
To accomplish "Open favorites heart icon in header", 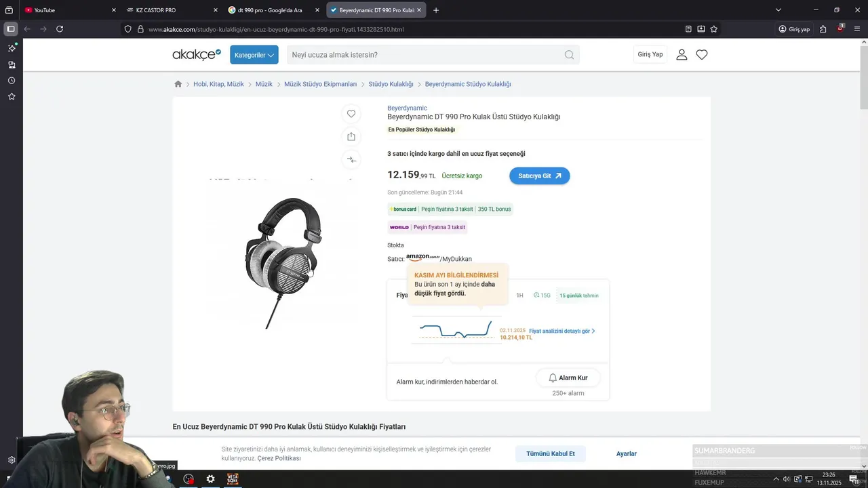I will tap(702, 55).
